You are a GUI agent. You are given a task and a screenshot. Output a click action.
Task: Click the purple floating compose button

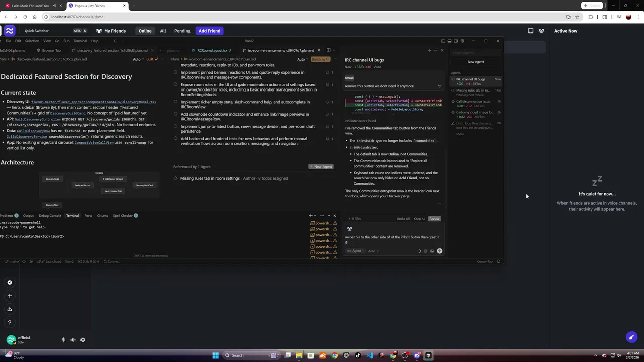(631, 337)
